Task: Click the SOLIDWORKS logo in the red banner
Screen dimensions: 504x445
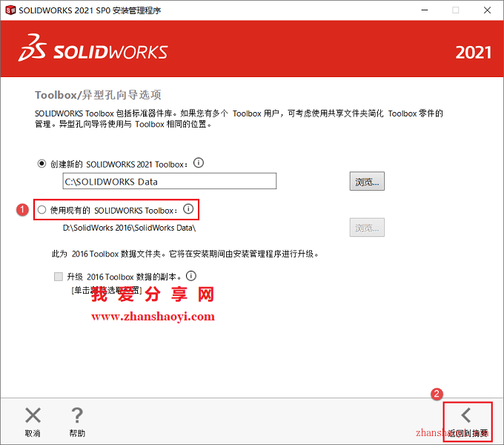Action: tap(93, 48)
